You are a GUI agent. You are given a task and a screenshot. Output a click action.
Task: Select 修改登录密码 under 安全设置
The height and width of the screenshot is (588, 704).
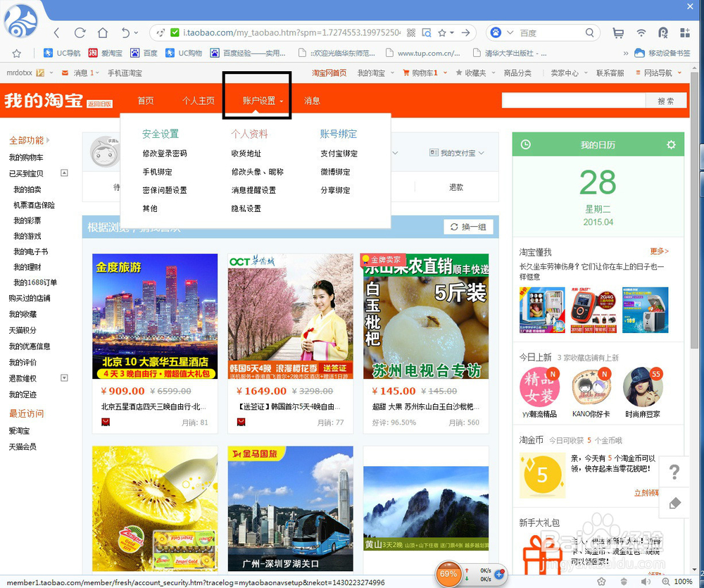[165, 153]
